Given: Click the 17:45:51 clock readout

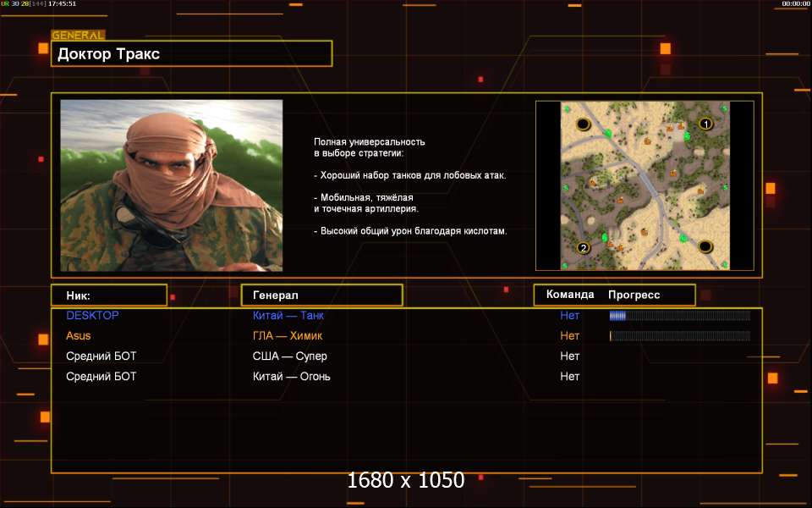Looking at the screenshot, I should [x=62, y=3].
